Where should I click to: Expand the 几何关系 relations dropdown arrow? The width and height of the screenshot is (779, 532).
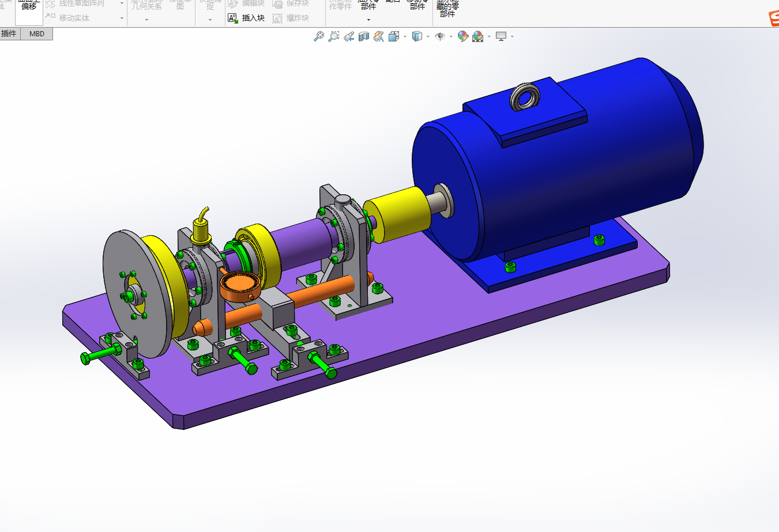pos(146,20)
